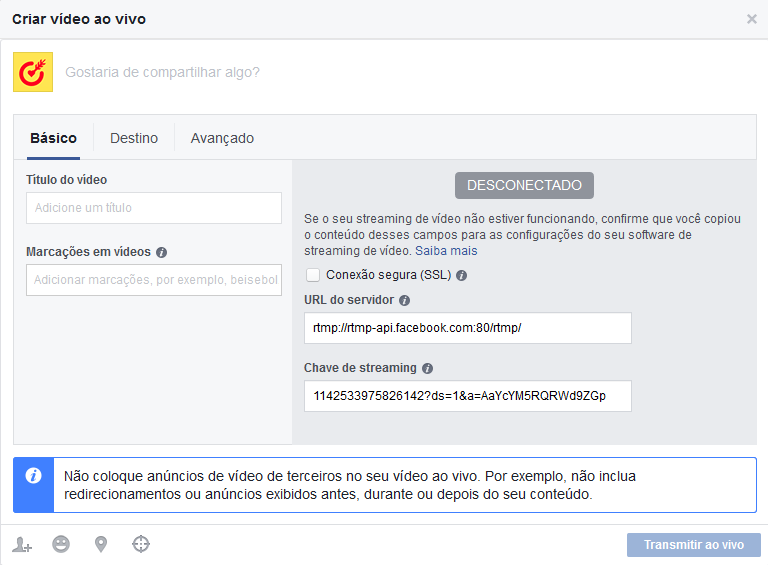768x565 pixels.
Task: Select the Avançado tab
Action: tap(222, 138)
